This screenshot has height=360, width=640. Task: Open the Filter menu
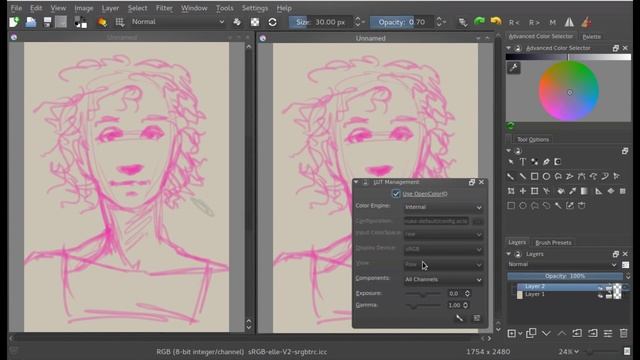pos(164,8)
